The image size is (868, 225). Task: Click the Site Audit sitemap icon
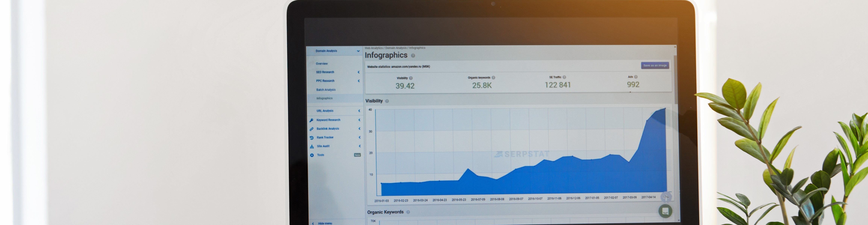click(312, 146)
